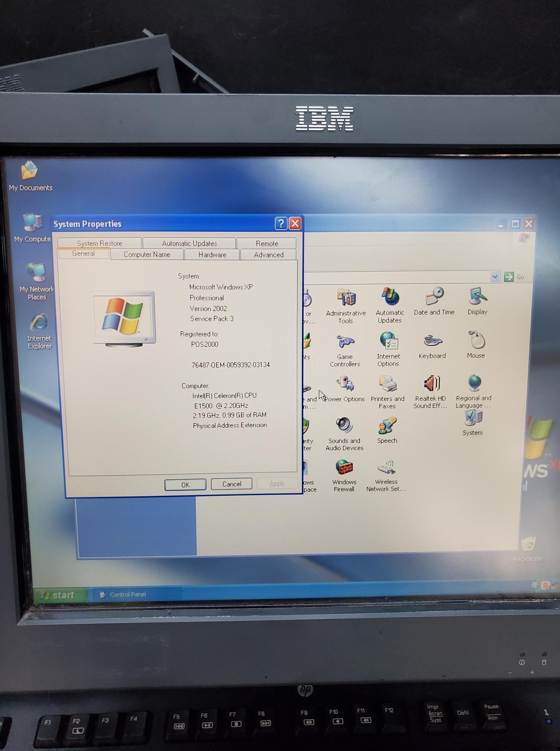Close the Control Panel window
560x751 pixels.
pyautogui.click(x=529, y=224)
